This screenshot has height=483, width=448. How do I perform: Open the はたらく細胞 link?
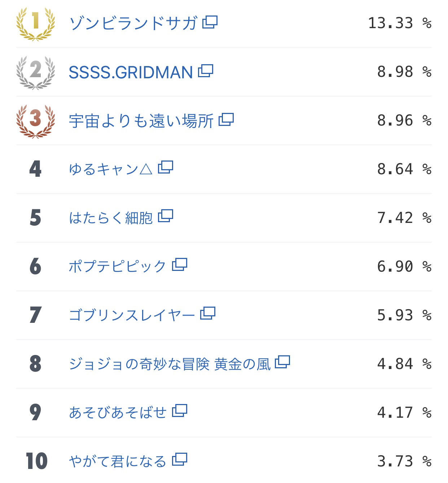pyautogui.click(x=111, y=218)
